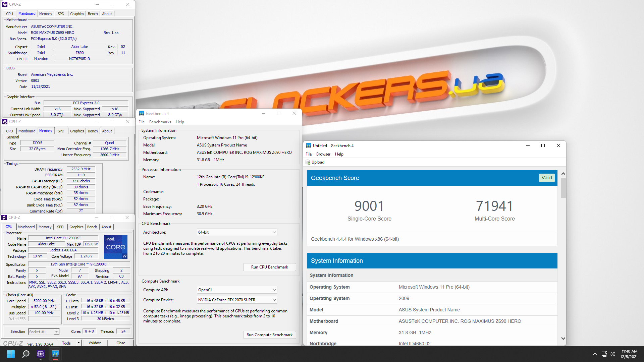The height and width of the screenshot is (362, 644).
Task: Click CAS# Latency value 32.0 clocks
Action: 81,181
